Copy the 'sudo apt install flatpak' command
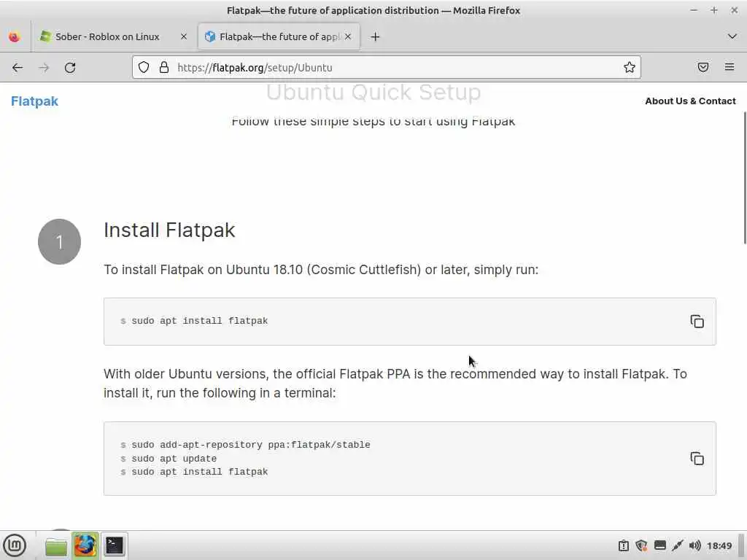The image size is (747, 560). pyautogui.click(x=697, y=322)
